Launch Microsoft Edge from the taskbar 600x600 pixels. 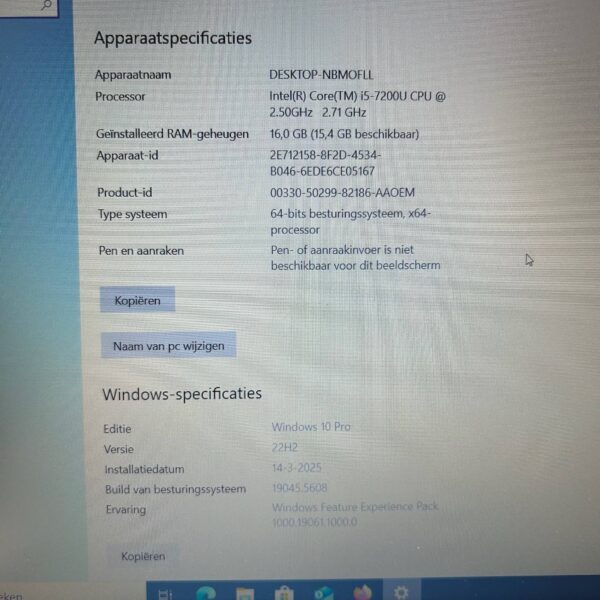click(206, 593)
